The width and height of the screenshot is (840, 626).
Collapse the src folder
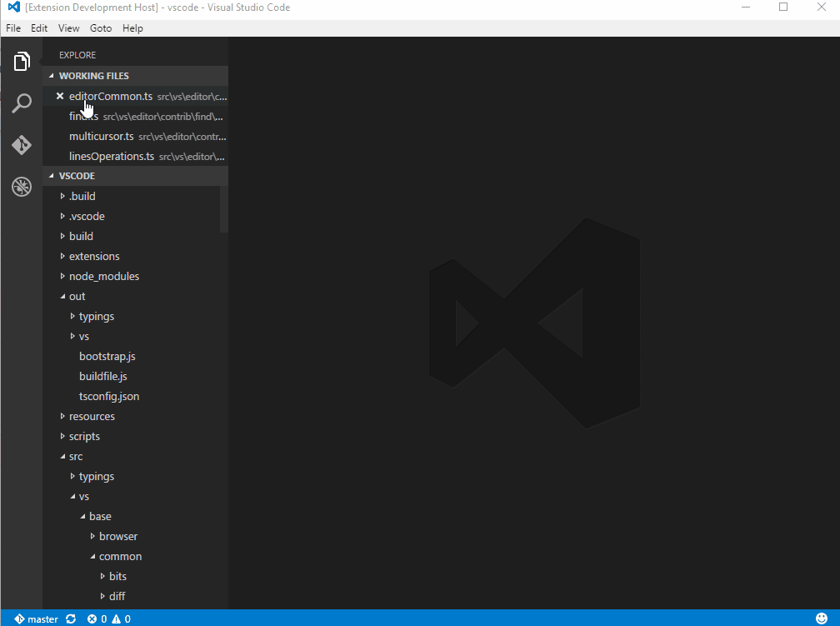click(62, 456)
